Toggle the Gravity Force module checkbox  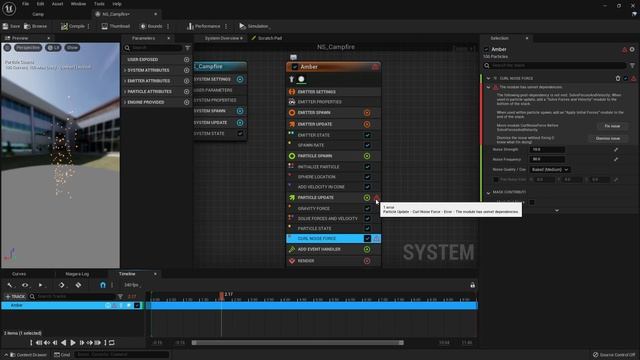367,208
